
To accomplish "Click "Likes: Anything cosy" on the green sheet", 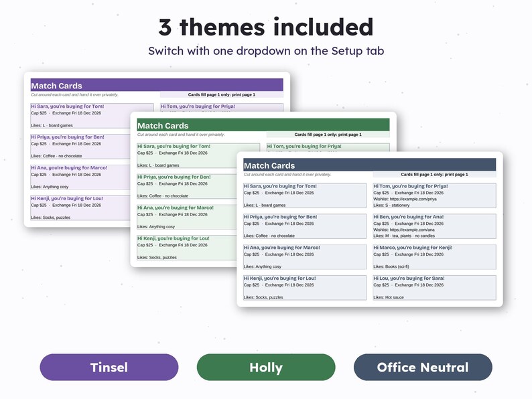I will pos(156,226).
